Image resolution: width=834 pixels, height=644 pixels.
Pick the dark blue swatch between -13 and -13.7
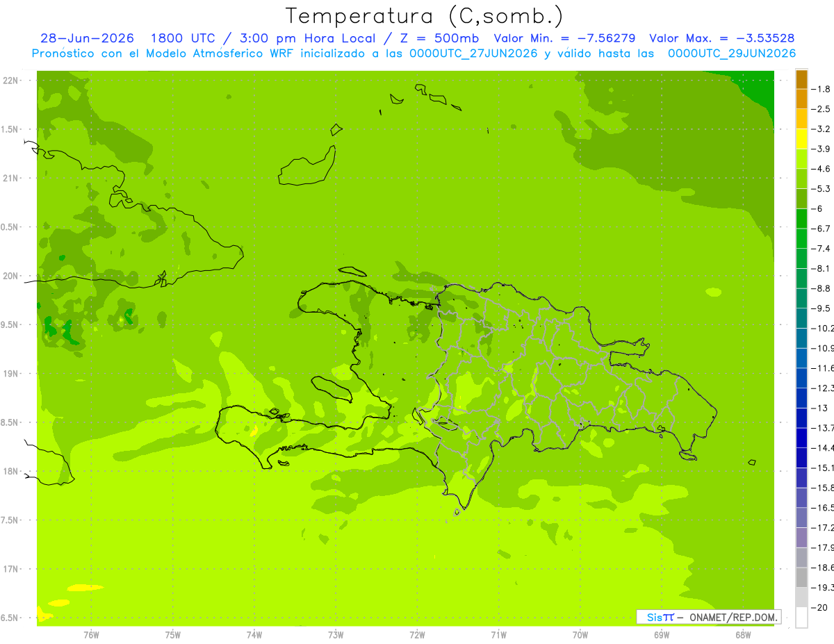pos(801,418)
